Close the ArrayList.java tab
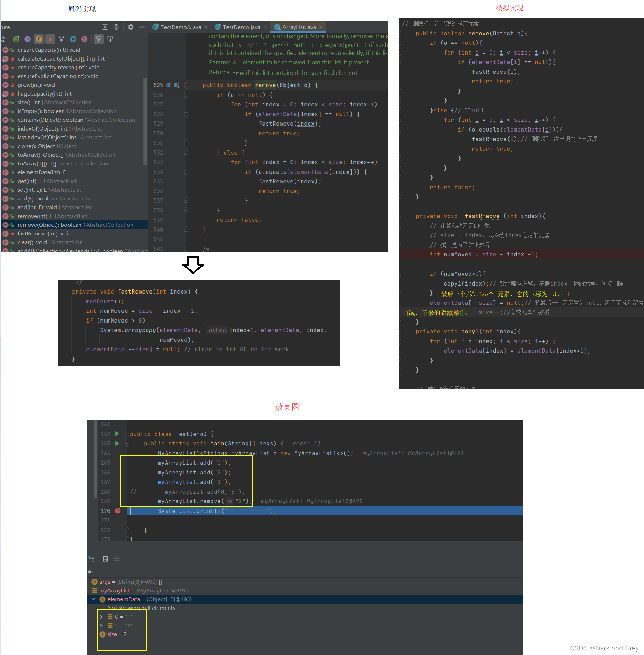644x655 pixels. 321,27
